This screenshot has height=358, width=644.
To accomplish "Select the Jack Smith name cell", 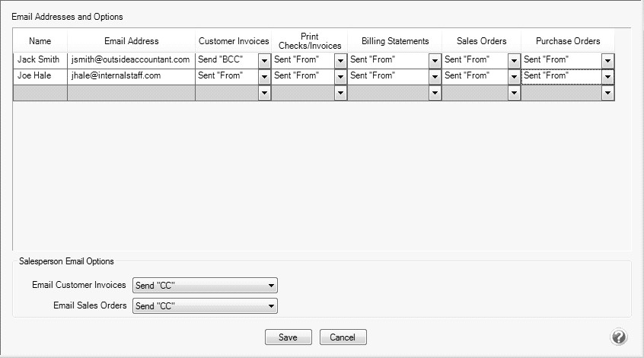I will pyautogui.click(x=40, y=59).
